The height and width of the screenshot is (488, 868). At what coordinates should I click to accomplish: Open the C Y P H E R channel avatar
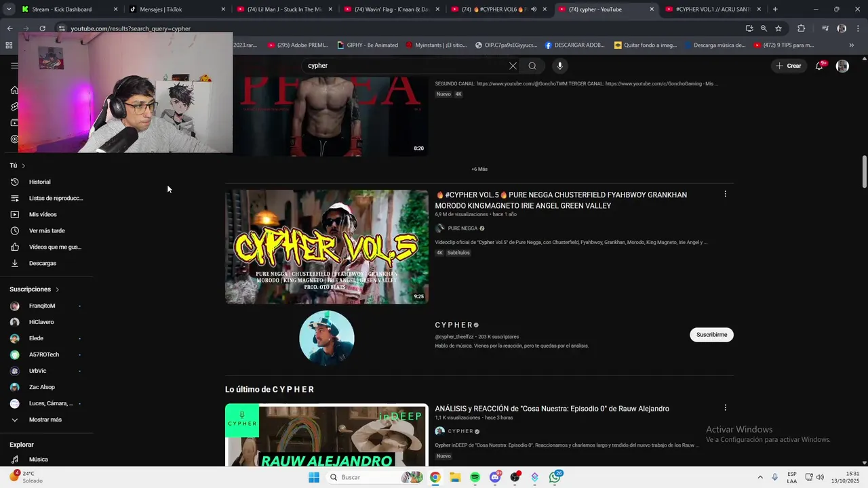point(327,338)
